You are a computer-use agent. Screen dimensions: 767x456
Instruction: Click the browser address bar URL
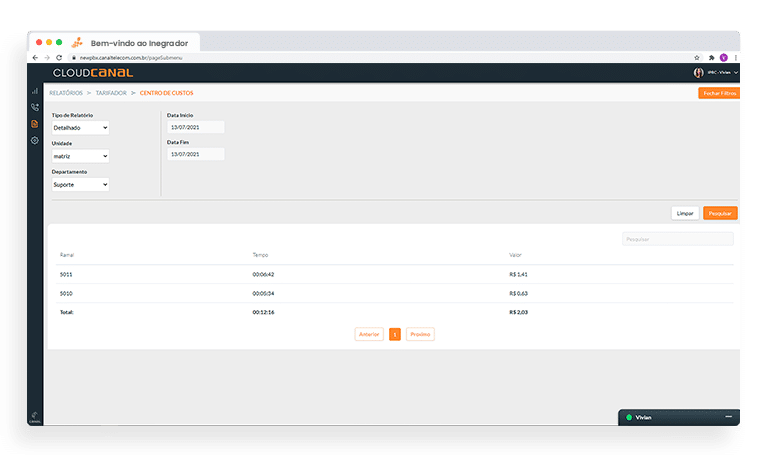click(131, 58)
